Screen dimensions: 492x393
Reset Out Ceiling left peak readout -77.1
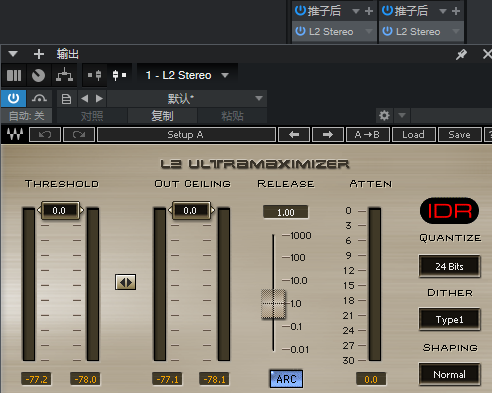167,379
